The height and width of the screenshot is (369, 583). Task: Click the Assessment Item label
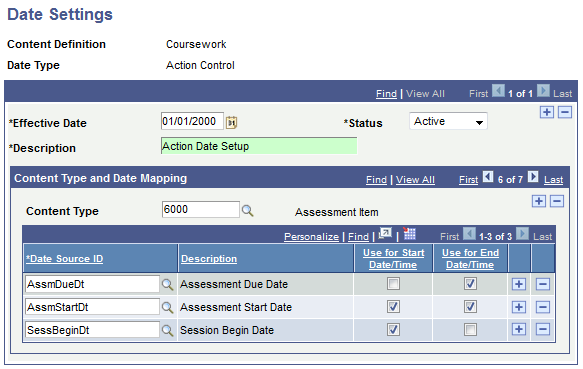[336, 212]
